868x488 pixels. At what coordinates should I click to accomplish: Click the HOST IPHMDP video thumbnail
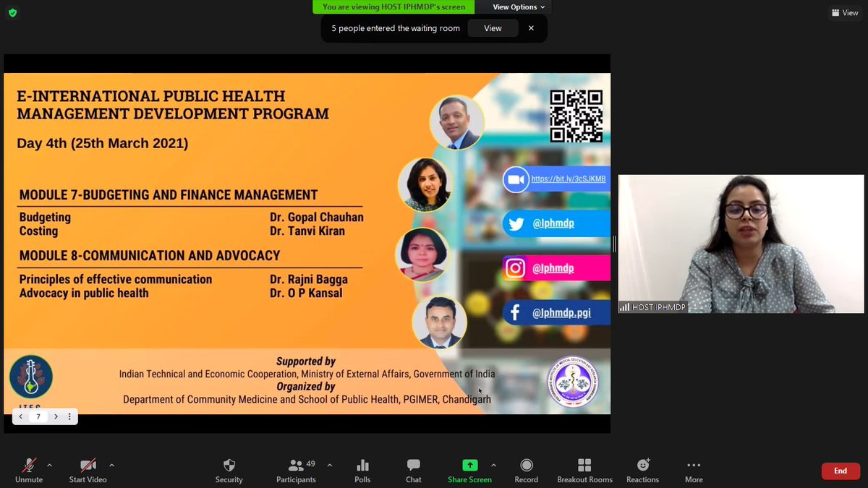741,244
